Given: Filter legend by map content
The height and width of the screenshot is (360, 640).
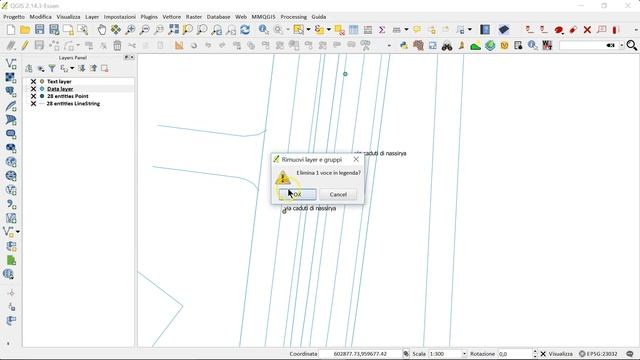Looking at the screenshot, I should [52, 68].
